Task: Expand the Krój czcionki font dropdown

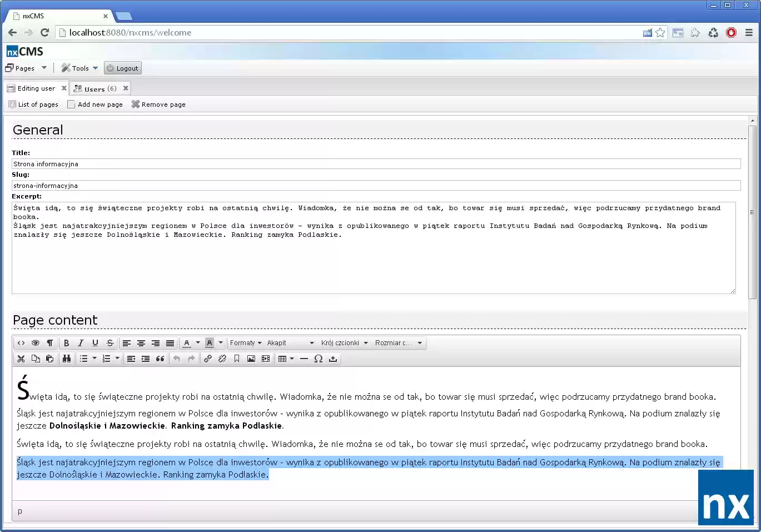Action: coord(344,343)
